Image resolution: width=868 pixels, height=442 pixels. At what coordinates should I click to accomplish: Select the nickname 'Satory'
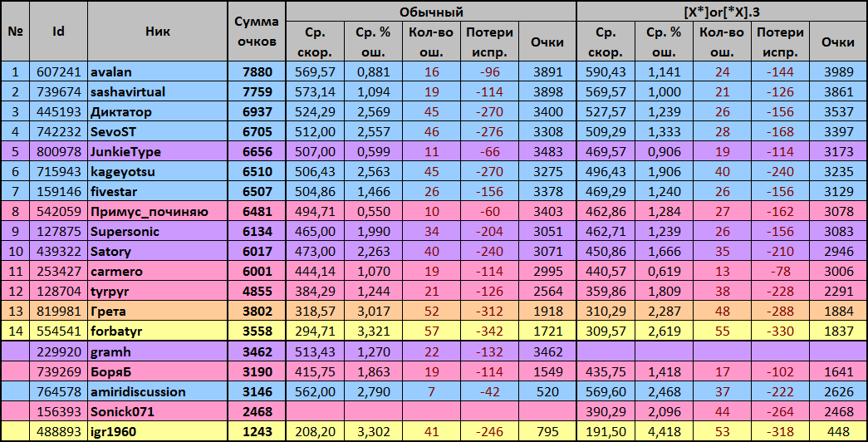(x=157, y=252)
